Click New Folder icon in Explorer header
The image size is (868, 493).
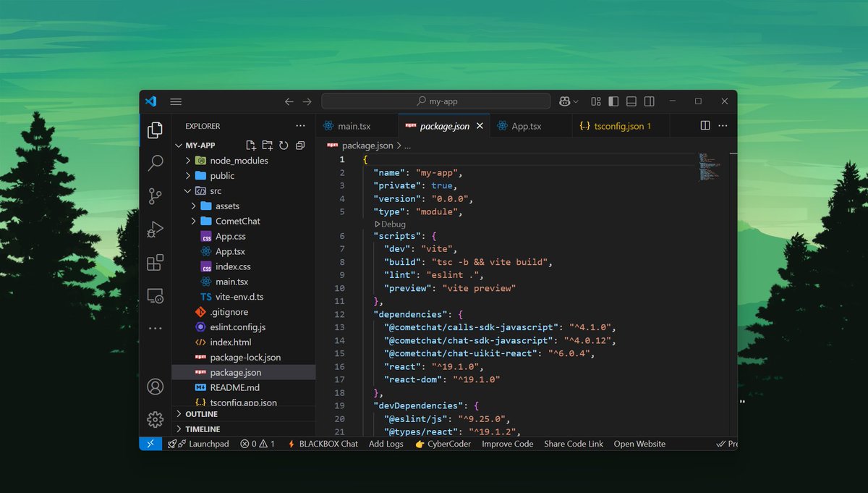(268, 146)
